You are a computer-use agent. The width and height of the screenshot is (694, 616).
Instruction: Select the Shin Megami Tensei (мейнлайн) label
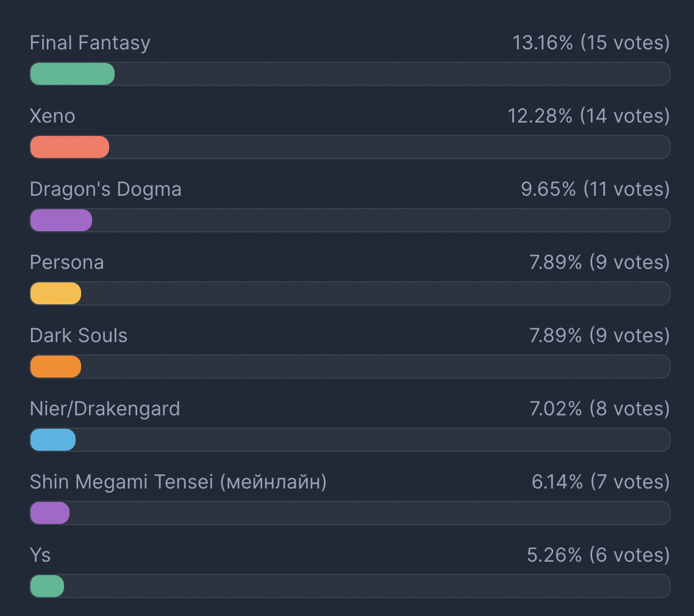178,482
